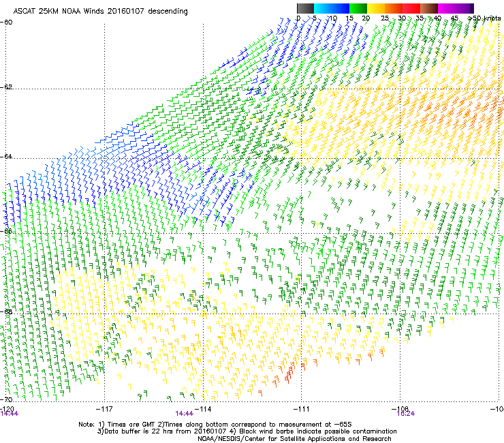Click the purple '14:44' time next to -114
This screenshot has height=443, width=504.
point(184,414)
